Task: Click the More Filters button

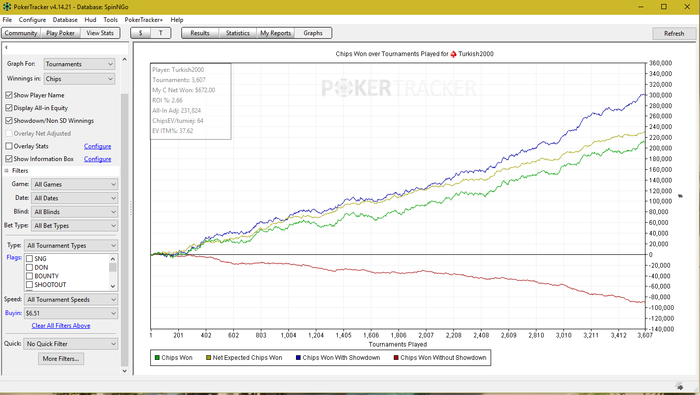Action: pos(61,359)
